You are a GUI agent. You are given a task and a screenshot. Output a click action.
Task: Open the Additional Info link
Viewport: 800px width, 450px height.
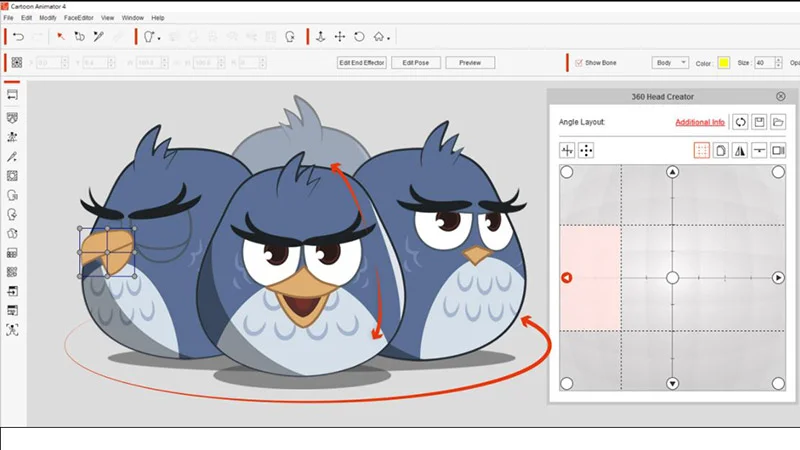coord(700,122)
